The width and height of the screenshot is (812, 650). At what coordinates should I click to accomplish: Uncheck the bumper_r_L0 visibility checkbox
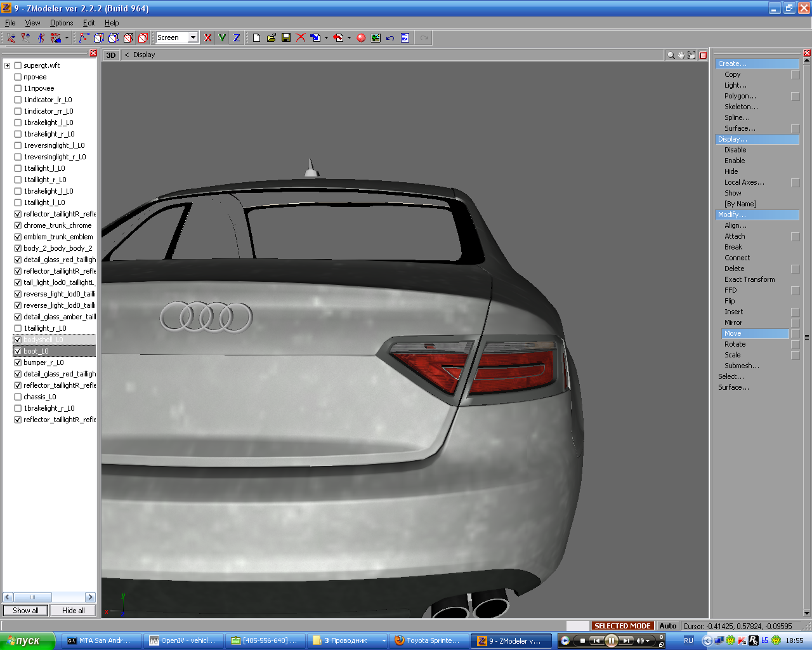tap(18, 362)
